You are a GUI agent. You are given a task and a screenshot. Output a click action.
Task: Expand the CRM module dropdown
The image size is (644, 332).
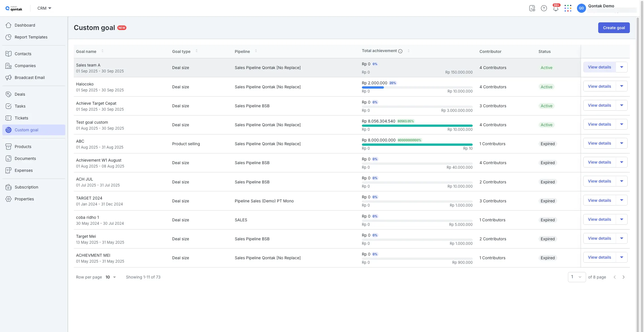pyautogui.click(x=44, y=8)
